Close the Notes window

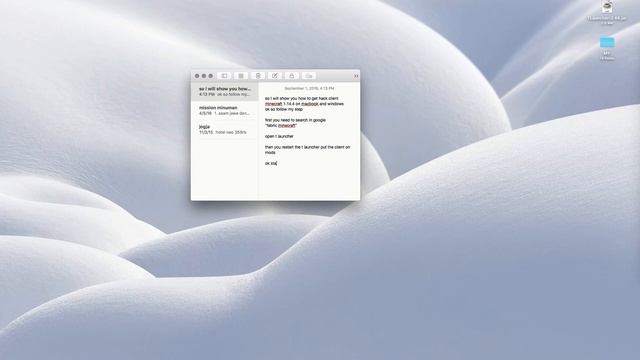point(197,76)
